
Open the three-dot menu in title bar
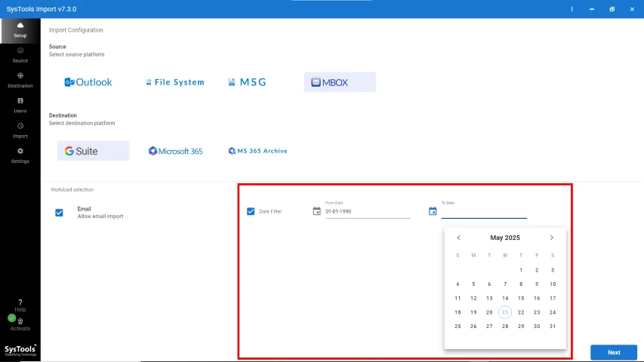pos(572,9)
